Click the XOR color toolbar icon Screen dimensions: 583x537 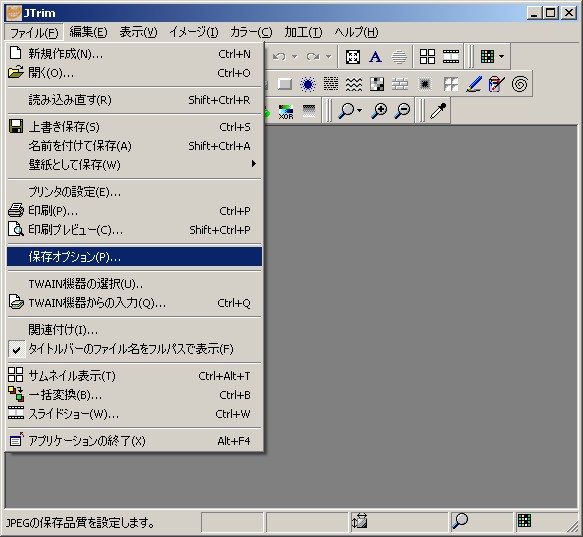pos(286,112)
